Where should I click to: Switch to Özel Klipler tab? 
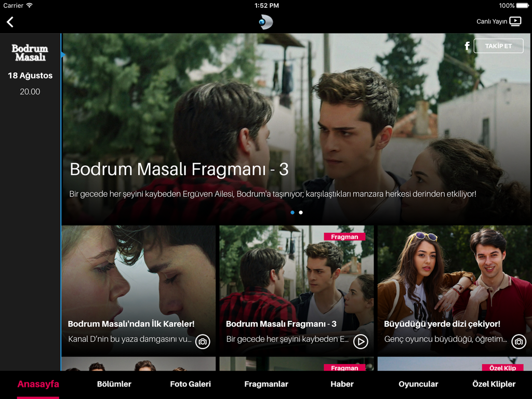point(494,384)
